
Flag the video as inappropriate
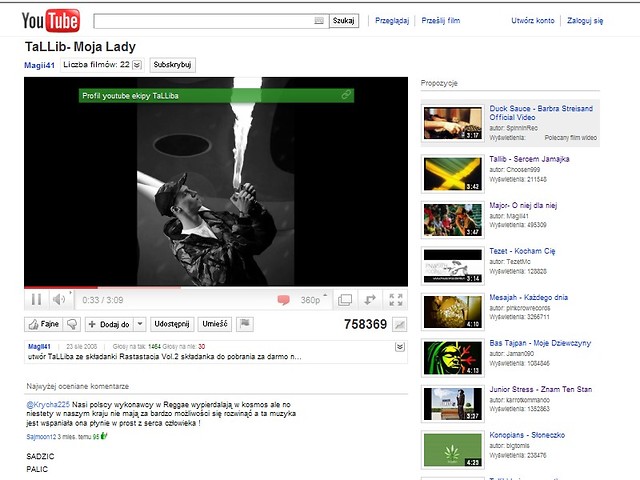(x=244, y=324)
